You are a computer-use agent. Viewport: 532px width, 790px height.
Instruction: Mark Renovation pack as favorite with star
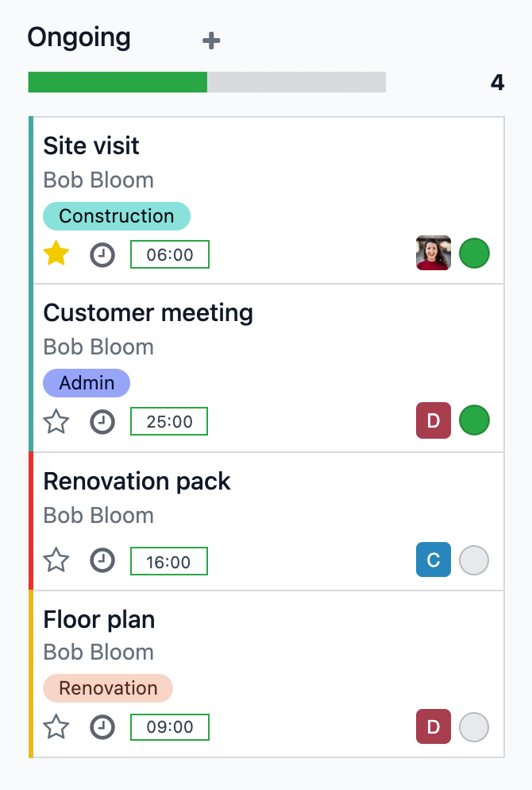[56, 560]
